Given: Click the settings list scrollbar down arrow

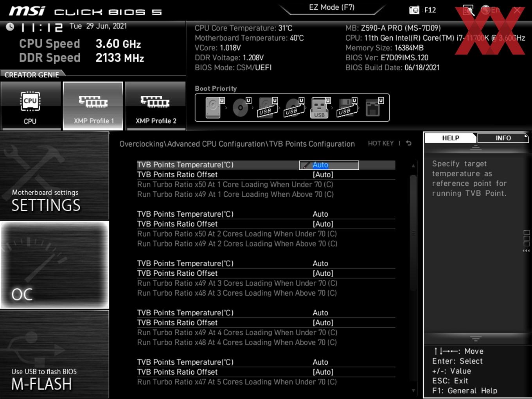Looking at the screenshot, I should pos(413,390).
